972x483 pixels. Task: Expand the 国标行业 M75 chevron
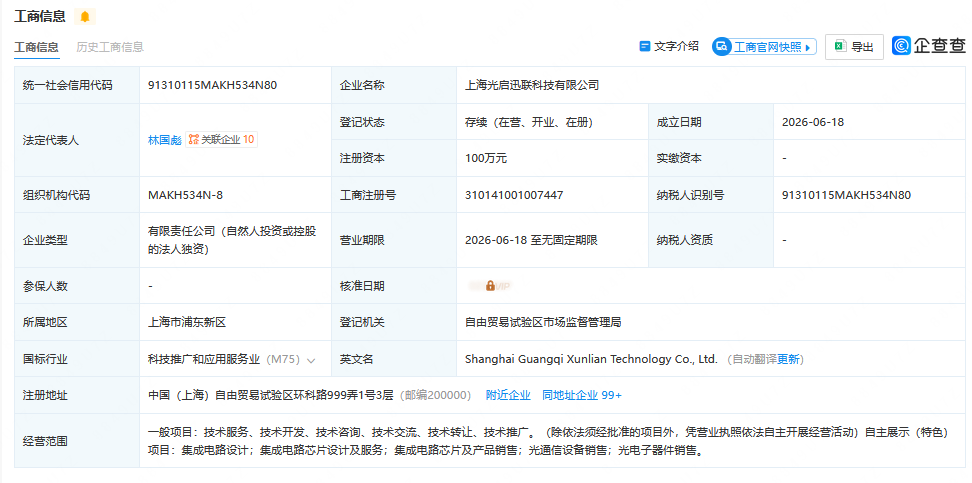point(311,360)
